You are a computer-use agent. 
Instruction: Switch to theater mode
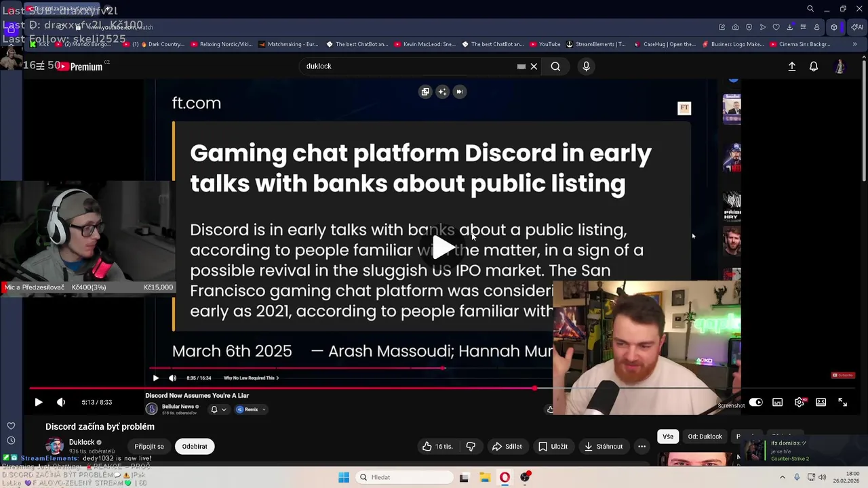click(821, 402)
